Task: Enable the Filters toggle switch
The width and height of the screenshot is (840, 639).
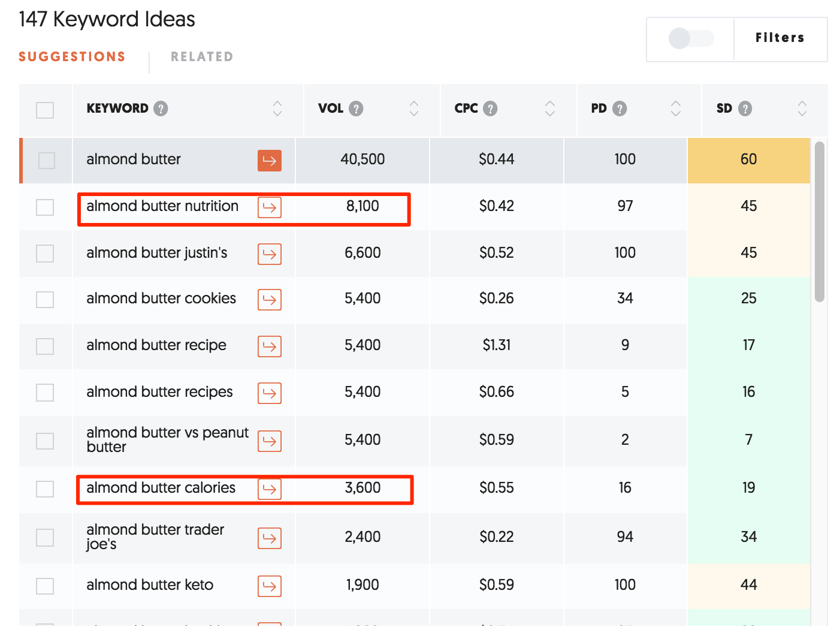Action: (x=690, y=38)
